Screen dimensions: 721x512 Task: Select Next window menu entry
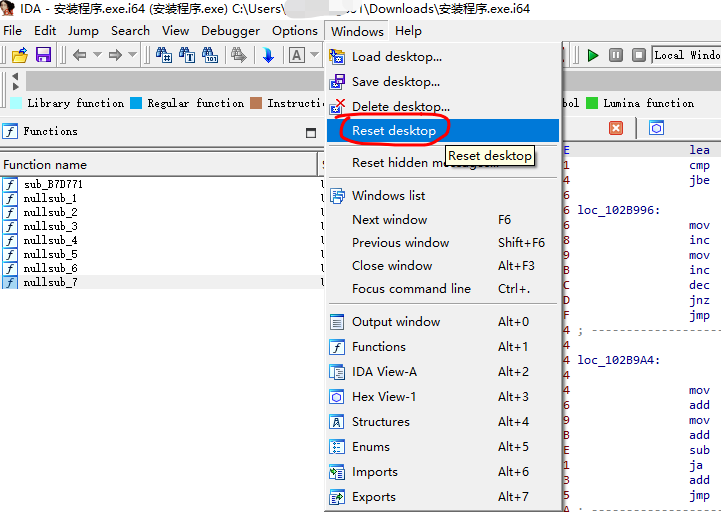click(443, 219)
